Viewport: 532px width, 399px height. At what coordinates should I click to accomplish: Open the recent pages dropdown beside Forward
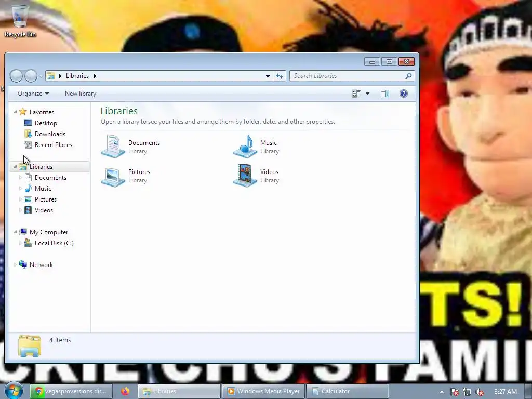coord(41,76)
